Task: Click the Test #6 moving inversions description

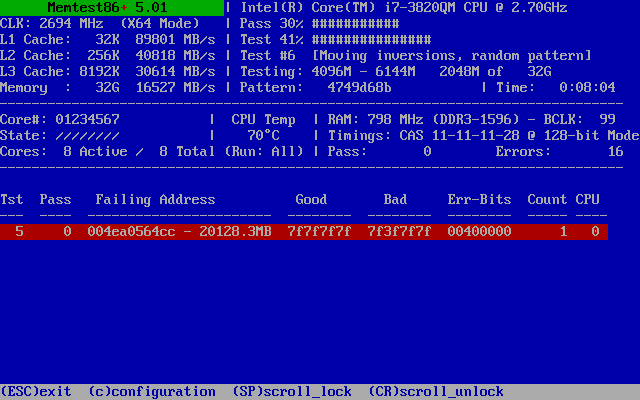Action: tap(452, 56)
